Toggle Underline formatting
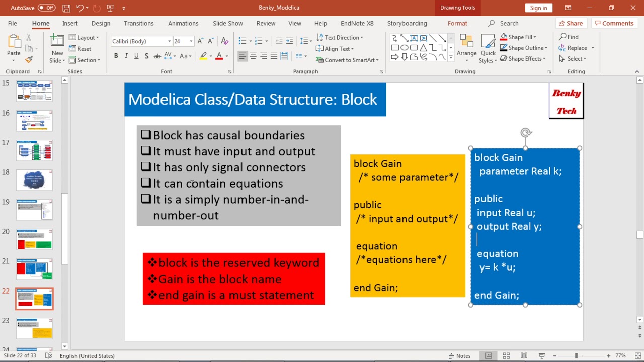The height and width of the screenshot is (362, 644). click(x=136, y=56)
